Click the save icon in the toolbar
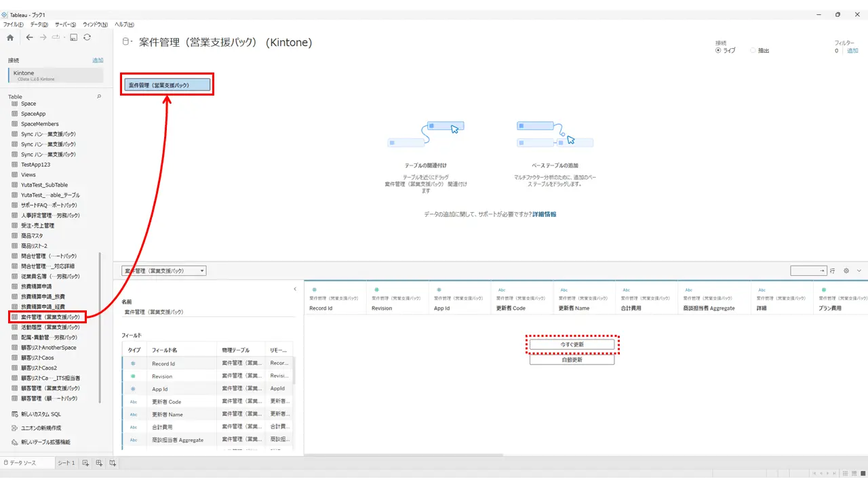This screenshot has width=868, height=488. [x=73, y=37]
